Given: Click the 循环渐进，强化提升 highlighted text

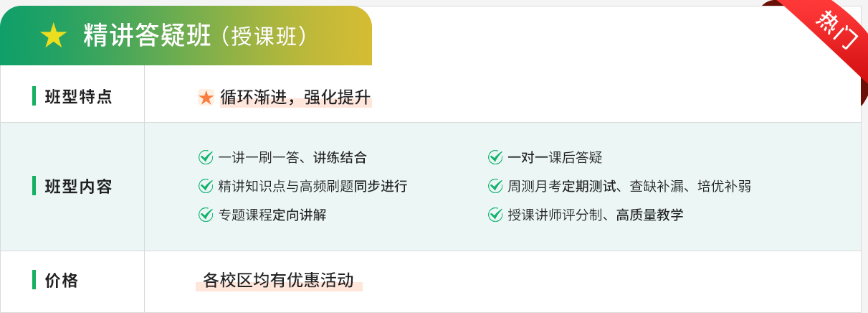Looking at the screenshot, I should click(295, 98).
